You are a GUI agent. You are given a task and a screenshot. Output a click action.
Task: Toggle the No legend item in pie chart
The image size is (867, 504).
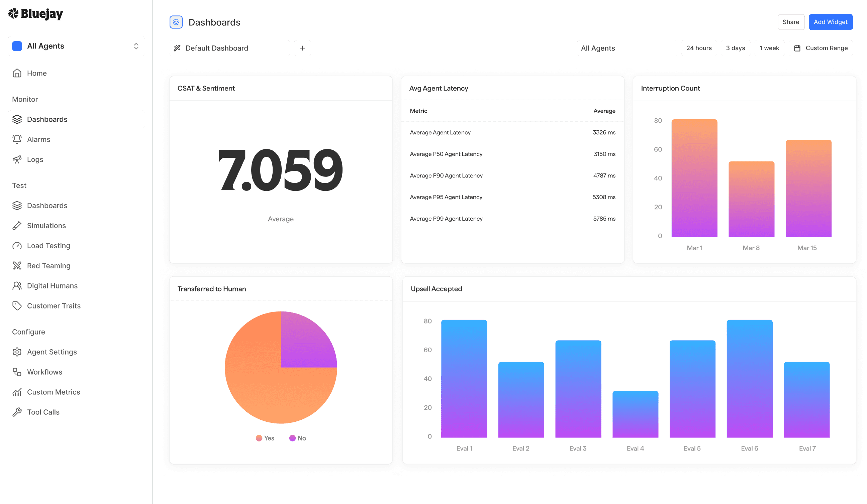coord(298,438)
